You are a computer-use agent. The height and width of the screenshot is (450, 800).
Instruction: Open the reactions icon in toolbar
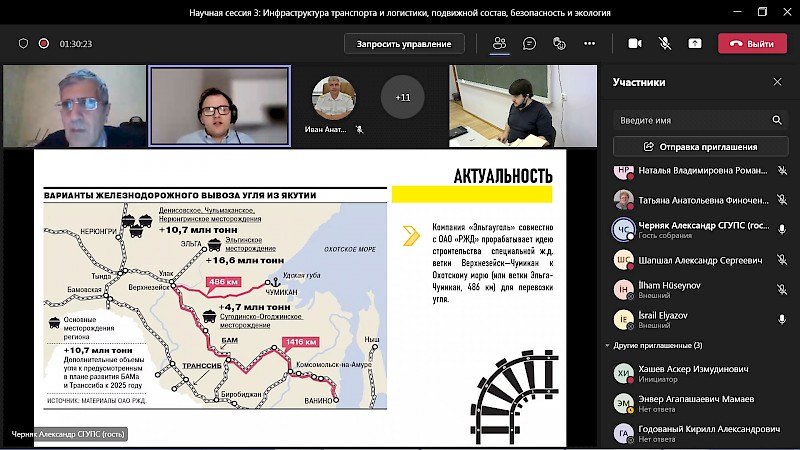559,44
